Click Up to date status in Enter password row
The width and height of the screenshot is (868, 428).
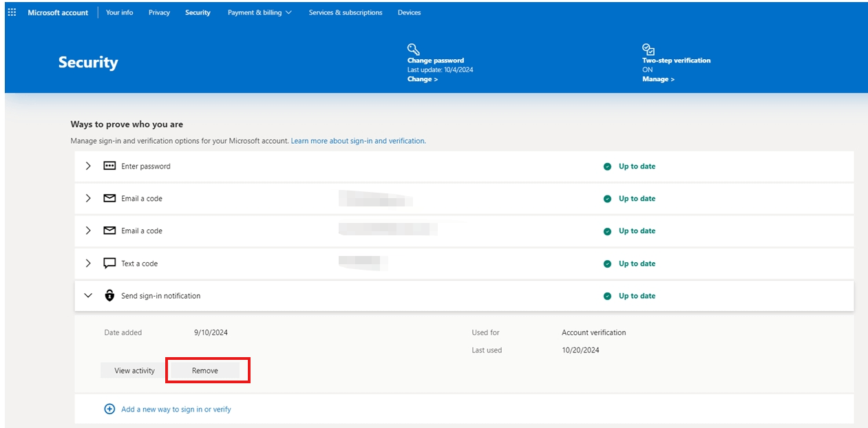(637, 167)
